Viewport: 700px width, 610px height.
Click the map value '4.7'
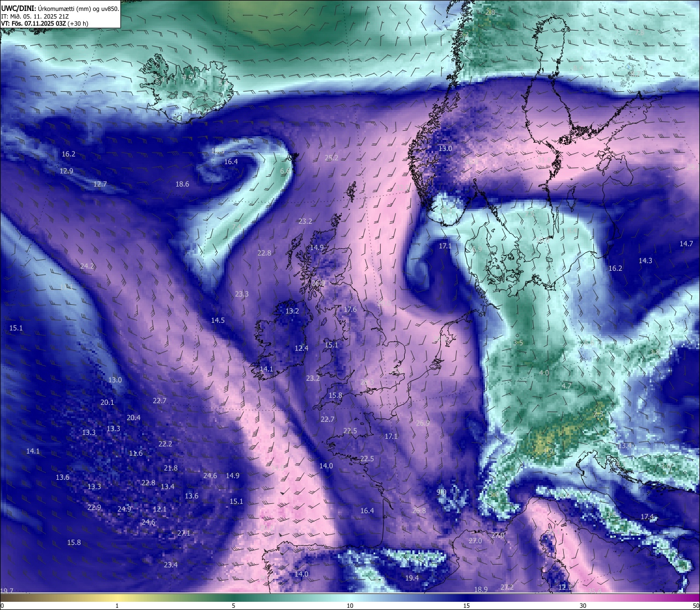pos(567,386)
